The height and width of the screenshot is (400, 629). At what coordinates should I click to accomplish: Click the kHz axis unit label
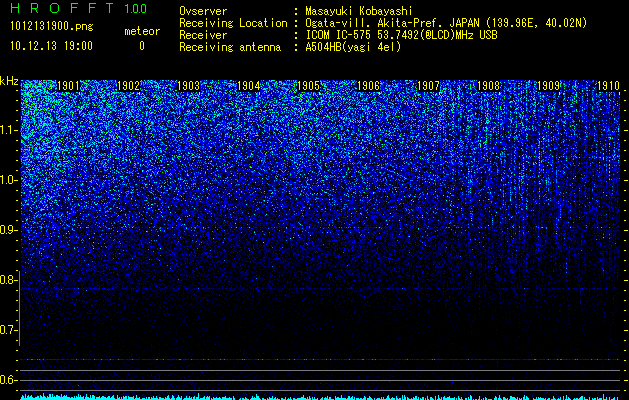click(x=9, y=81)
